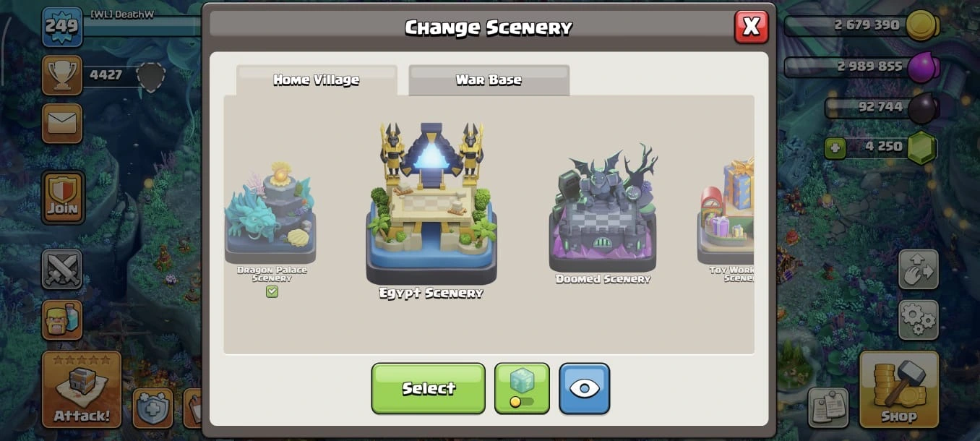Screen dimensions: 980x441
Task: Open the trophy league icon
Action: point(62,75)
